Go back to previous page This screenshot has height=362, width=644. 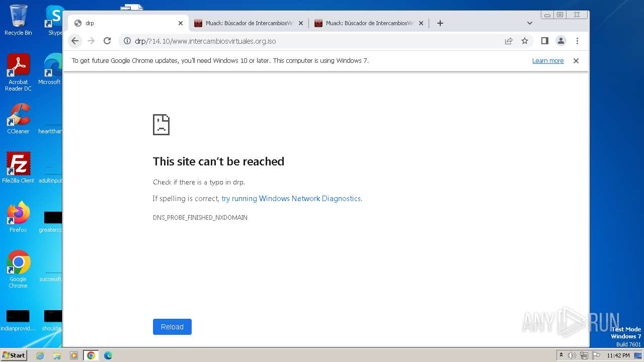(75, 41)
